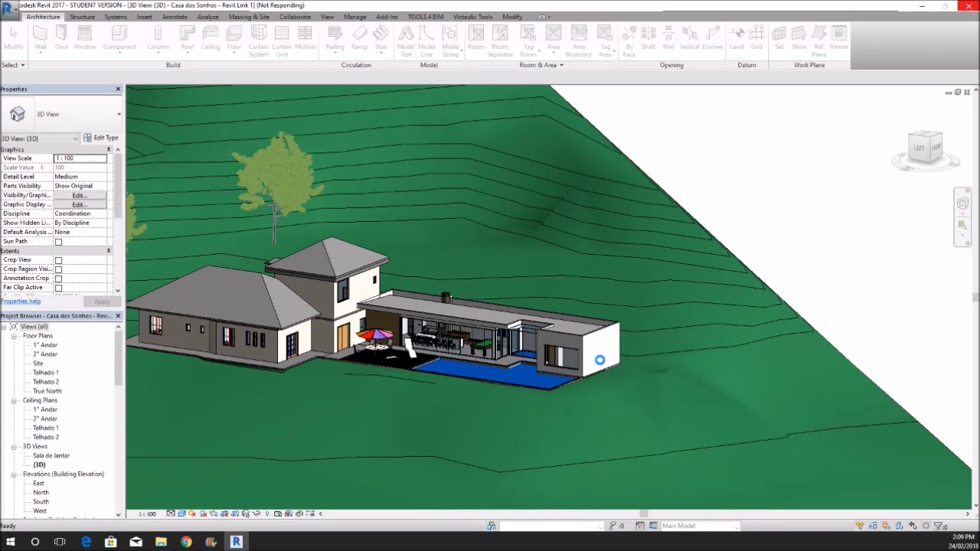Collapse the Ceiling Plans tree node
This screenshot has width=980, height=551.
pos(14,400)
